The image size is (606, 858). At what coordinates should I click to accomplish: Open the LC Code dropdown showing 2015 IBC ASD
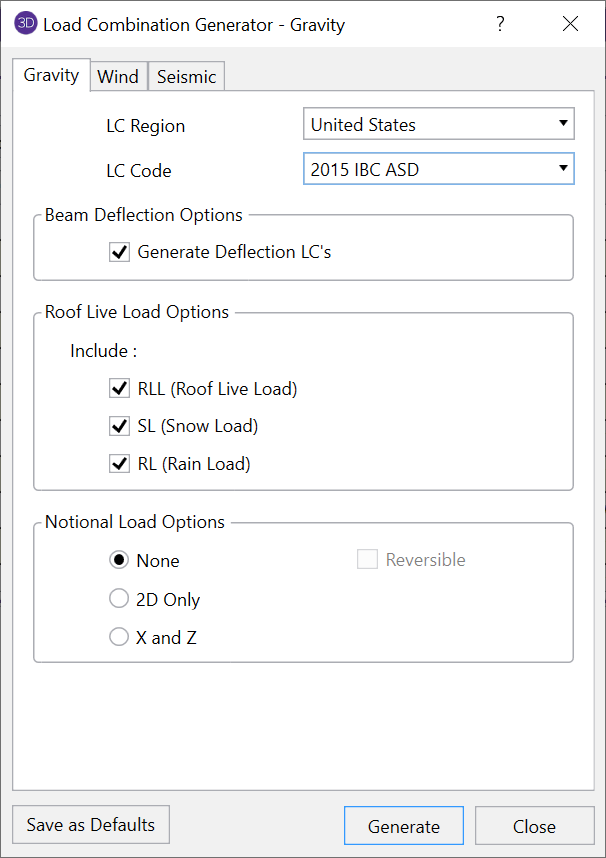tap(438, 170)
